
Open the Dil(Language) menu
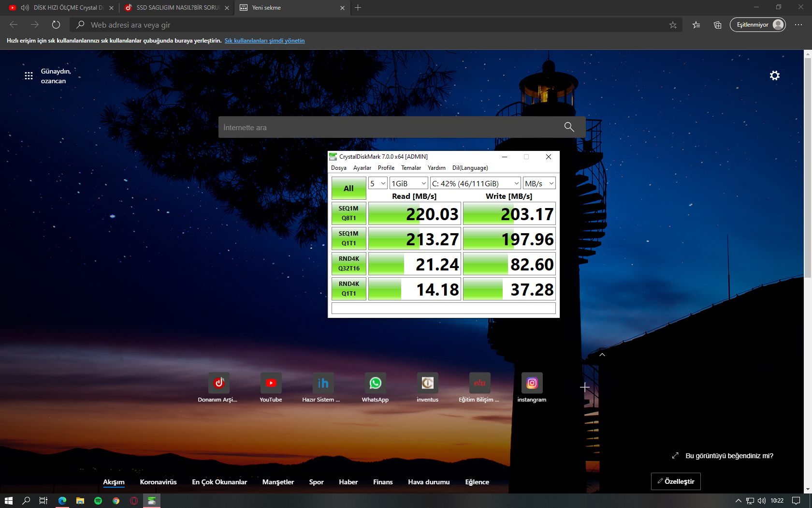click(470, 168)
